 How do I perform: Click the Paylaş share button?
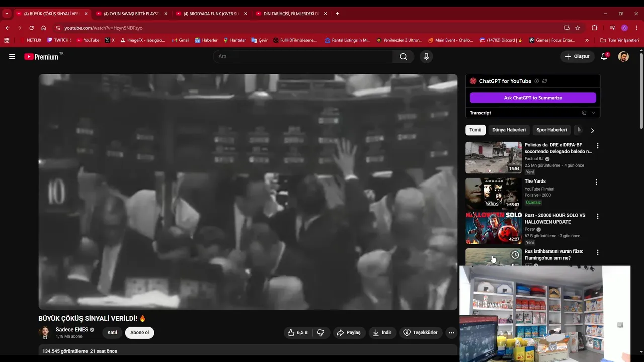point(349,333)
